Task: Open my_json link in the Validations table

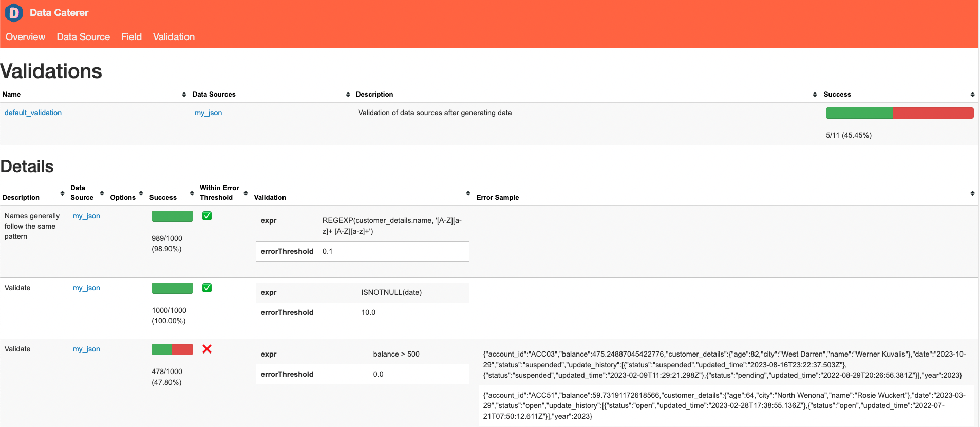Action: coord(208,113)
